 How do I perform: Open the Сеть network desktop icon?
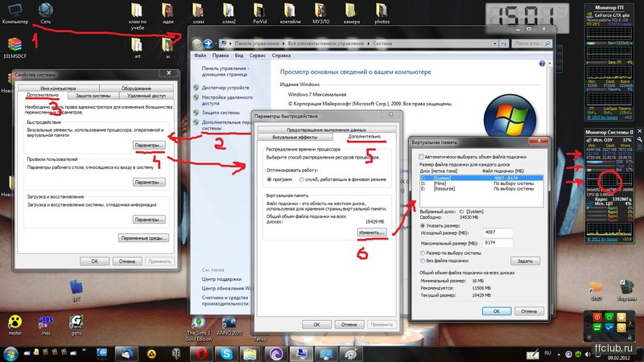tap(46, 13)
